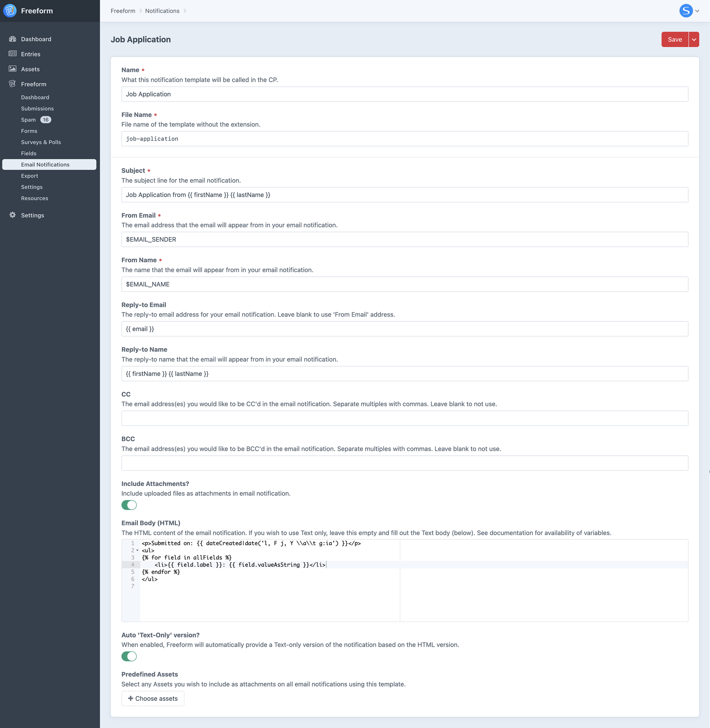Save the Job Application notification

click(674, 39)
